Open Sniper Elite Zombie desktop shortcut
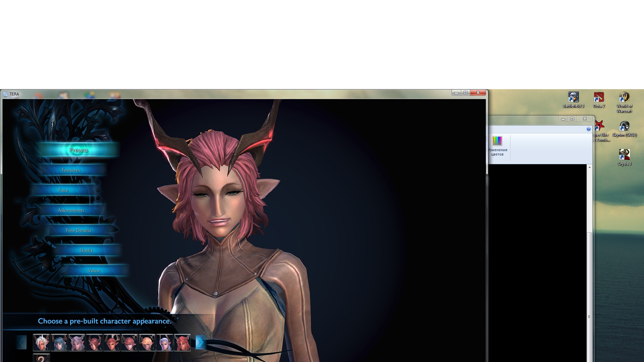Screen dimensions: 644x362 coord(602,131)
